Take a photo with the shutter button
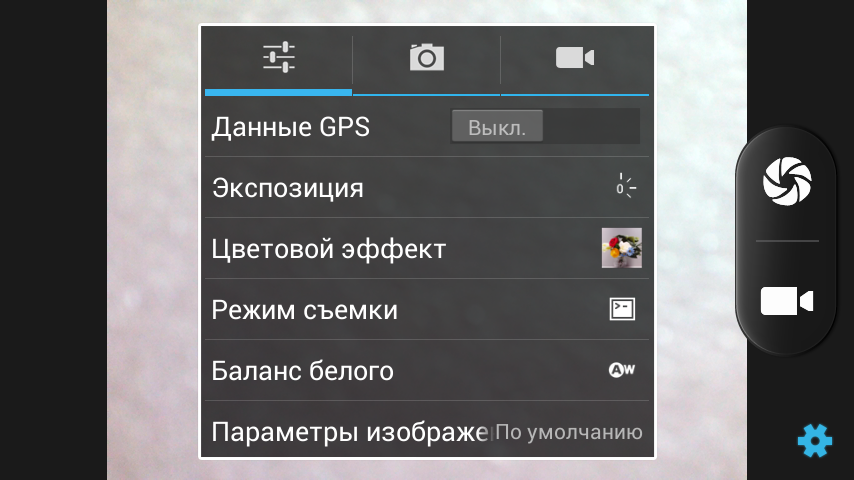 (x=787, y=181)
